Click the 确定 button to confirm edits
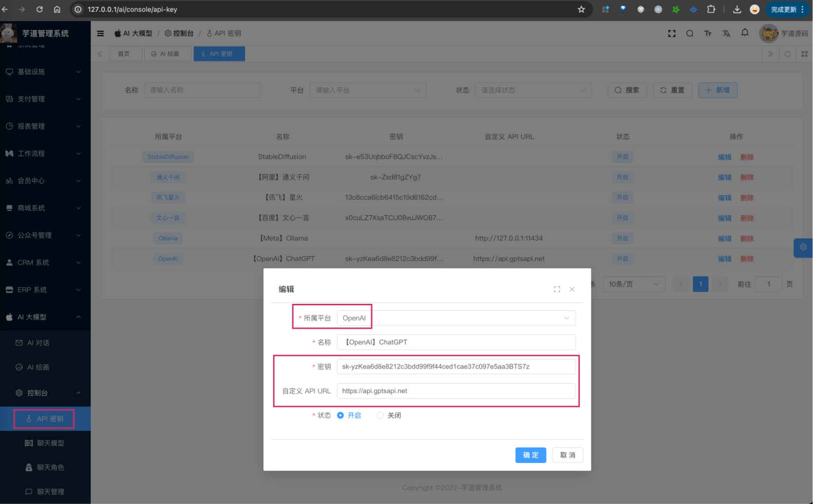The image size is (813, 504). 530,455
